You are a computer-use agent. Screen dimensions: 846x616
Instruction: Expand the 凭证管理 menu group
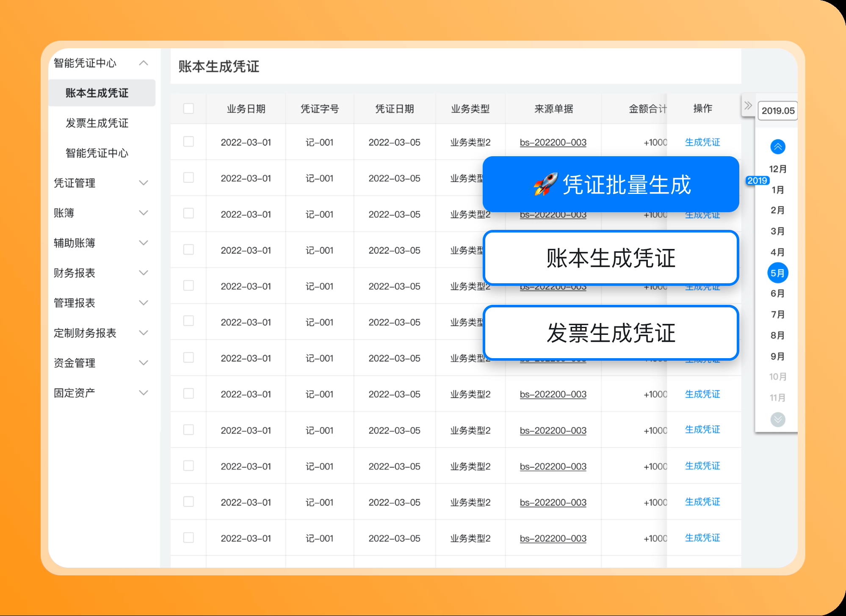(x=144, y=183)
